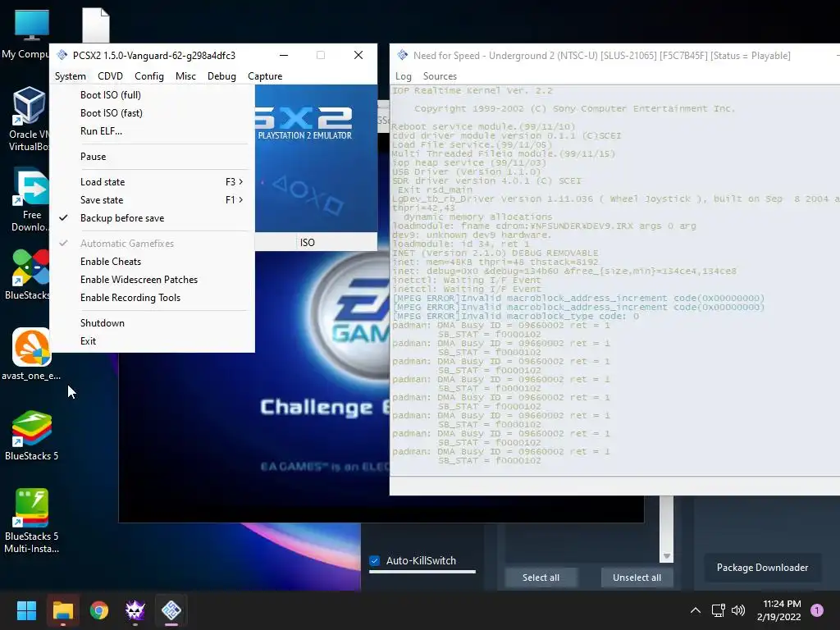Screen dimensions: 840x630
Task: Open the CDVD menu
Action: [111, 76]
